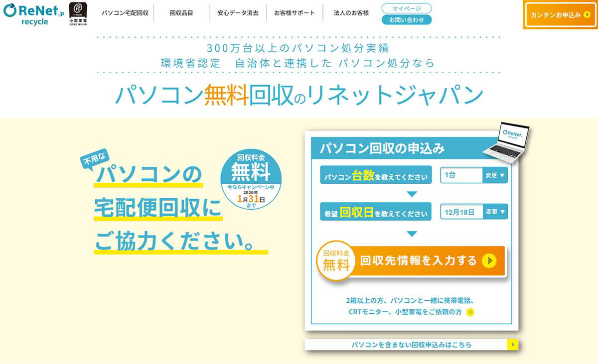The width and height of the screenshot is (598, 364).
Task: Go to マイページ
Action: point(407,8)
